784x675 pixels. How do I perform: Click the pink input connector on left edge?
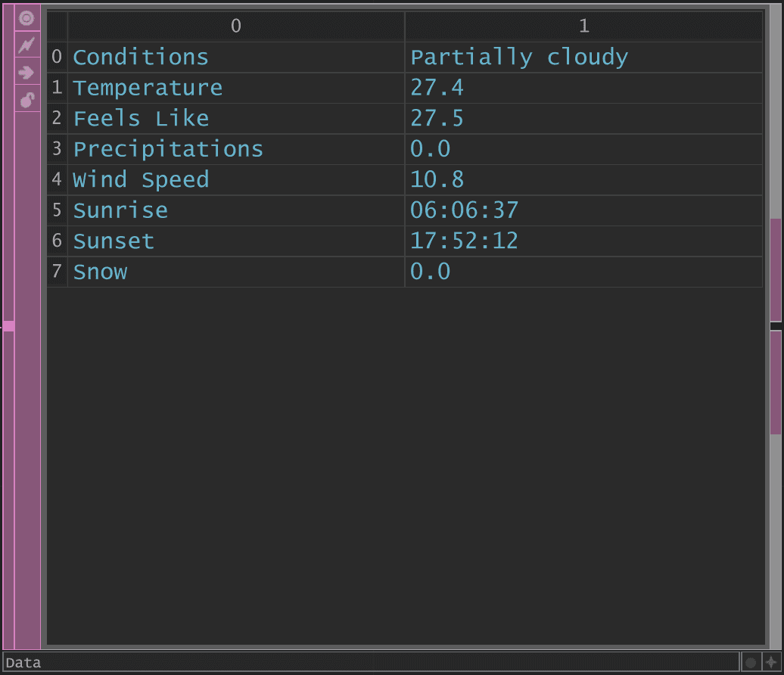(8, 326)
